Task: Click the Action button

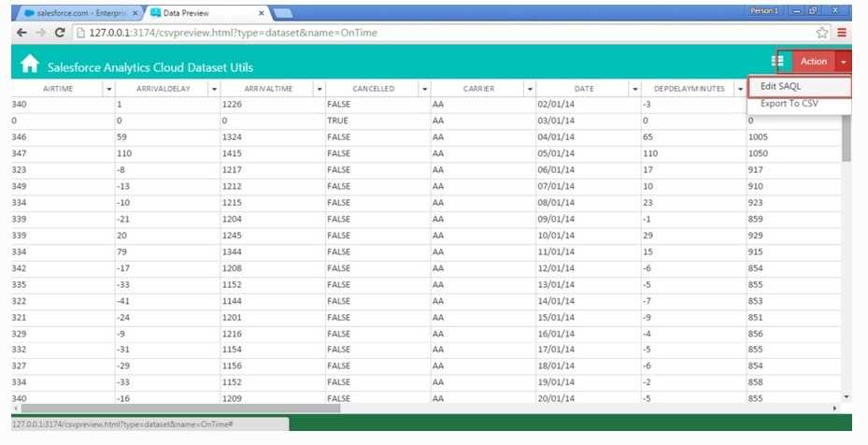Action: (x=814, y=62)
